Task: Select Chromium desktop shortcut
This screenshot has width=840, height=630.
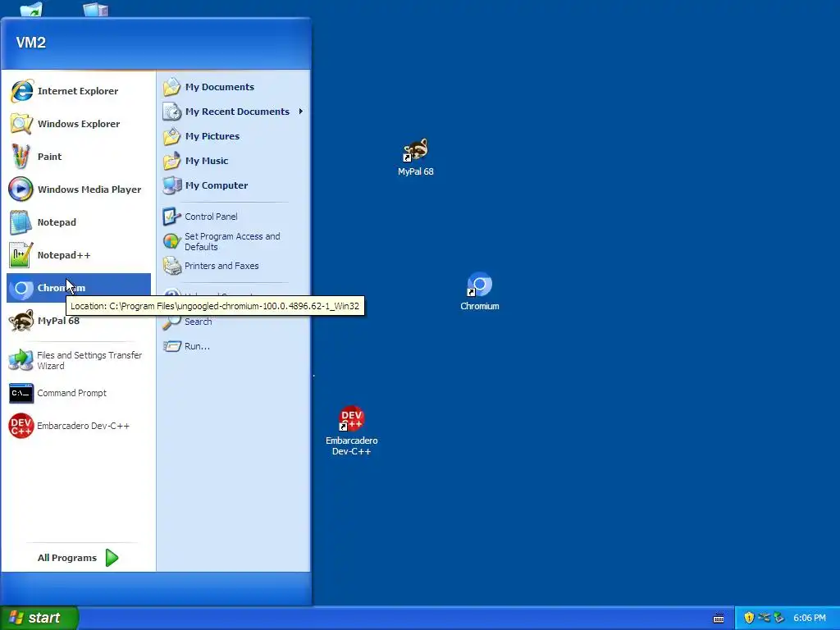Action: coord(479,292)
